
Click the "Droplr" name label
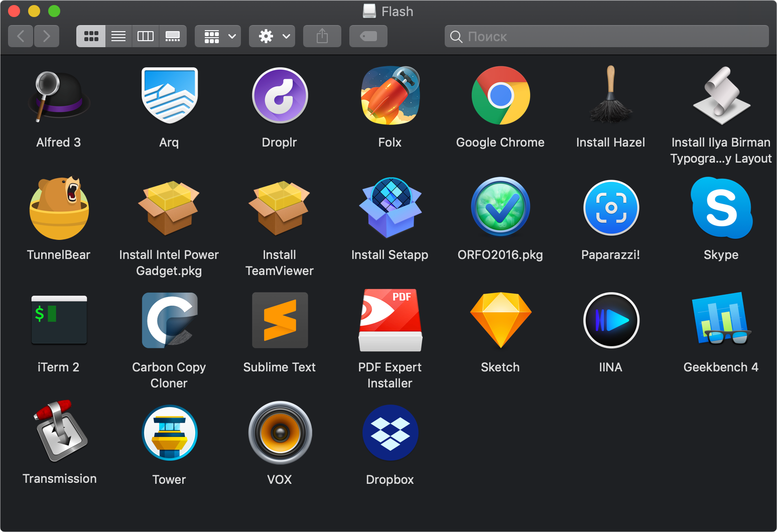280,143
